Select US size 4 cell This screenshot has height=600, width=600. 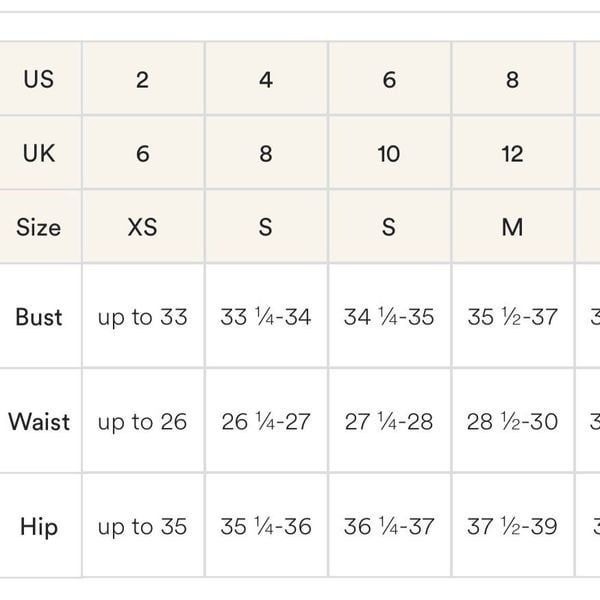click(x=267, y=78)
